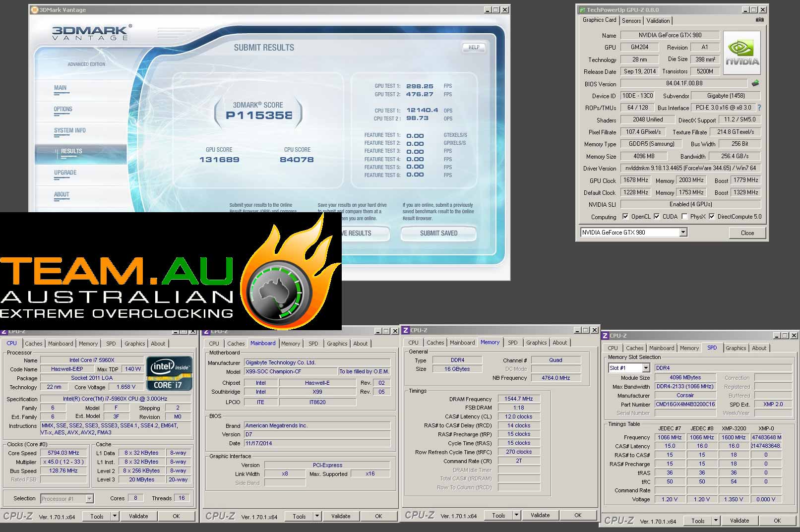Viewport: 800px width, 532px height.
Task: Select ABOUT in 3DMark Vantage sidebar
Action: (62, 194)
